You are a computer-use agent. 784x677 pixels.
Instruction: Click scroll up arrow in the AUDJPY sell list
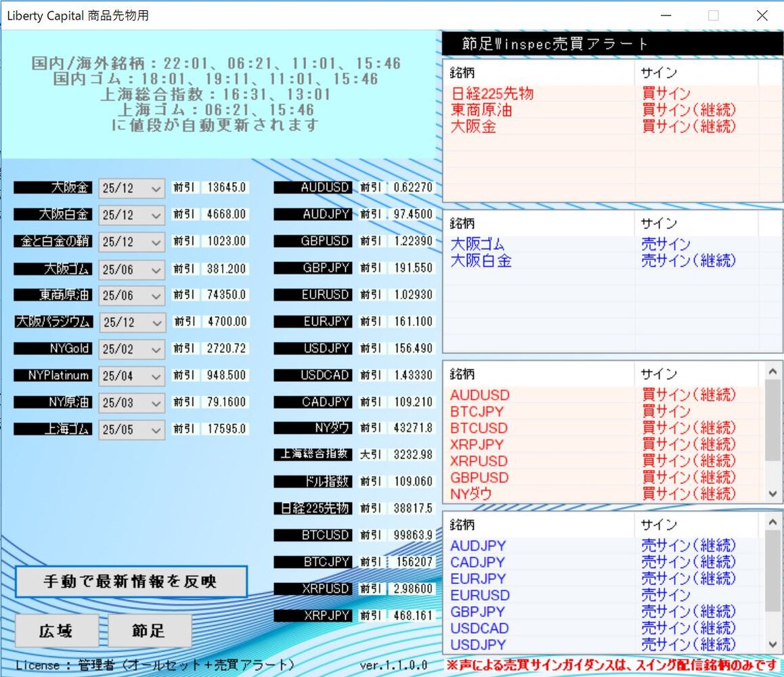772,522
